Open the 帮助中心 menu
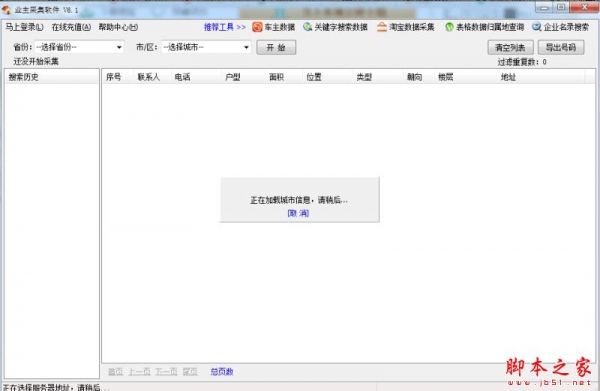The image size is (600, 391). pos(118,27)
